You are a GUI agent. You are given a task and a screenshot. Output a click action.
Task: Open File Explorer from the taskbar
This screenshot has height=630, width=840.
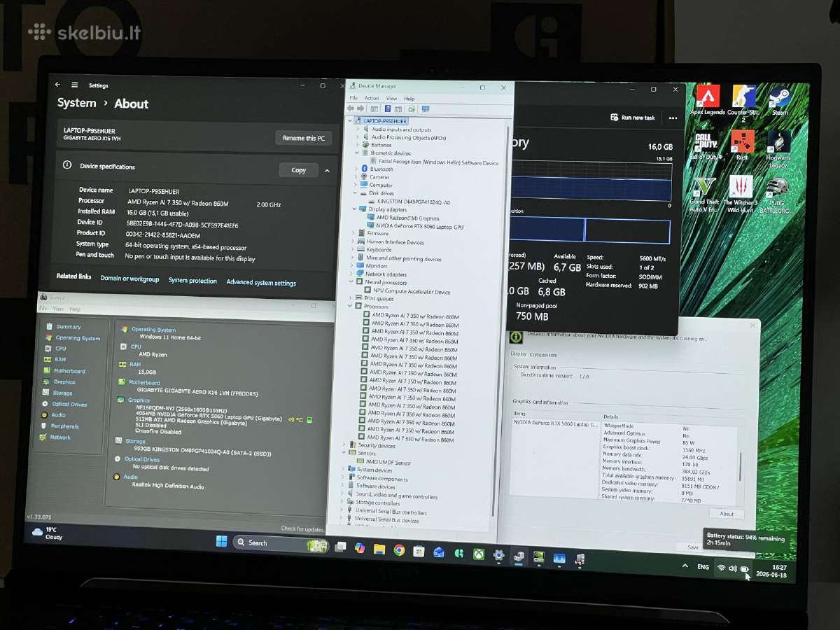coord(379,549)
